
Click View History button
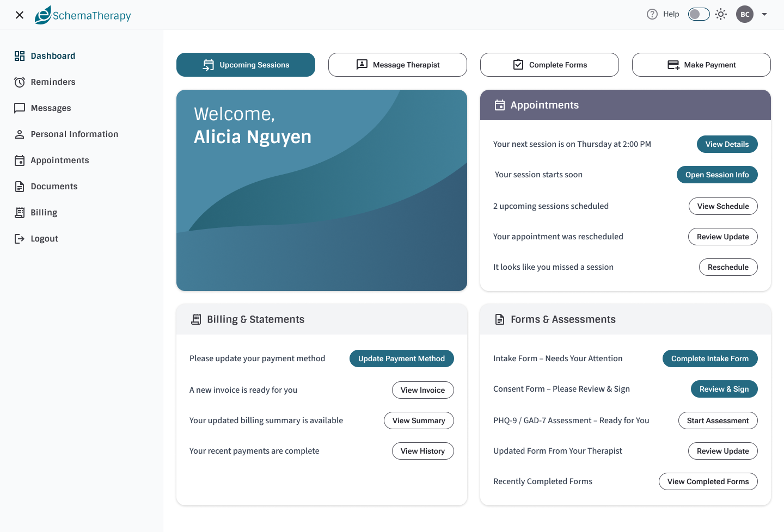point(423,451)
